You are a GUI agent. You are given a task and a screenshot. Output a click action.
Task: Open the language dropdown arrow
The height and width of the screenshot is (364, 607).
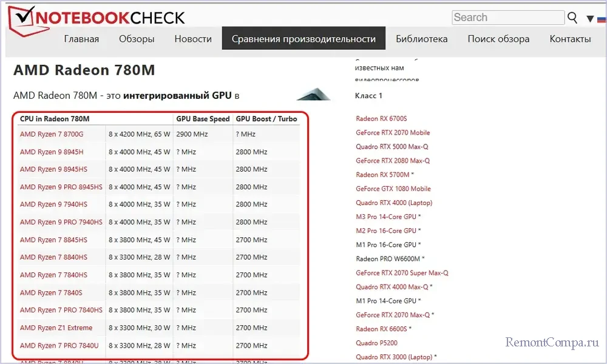click(x=590, y=19)
